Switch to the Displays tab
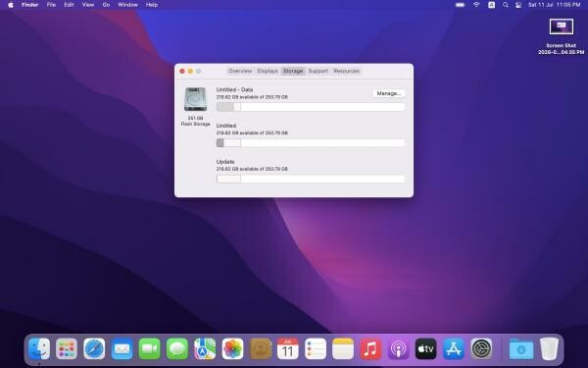The width and height of the screenshot is (588, 368). [x=268, y=71]
